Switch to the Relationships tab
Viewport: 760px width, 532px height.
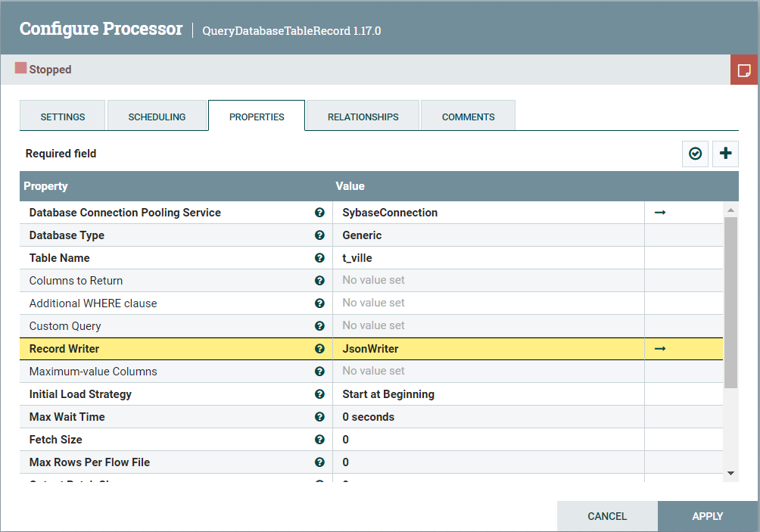click(x=363, y=117)
